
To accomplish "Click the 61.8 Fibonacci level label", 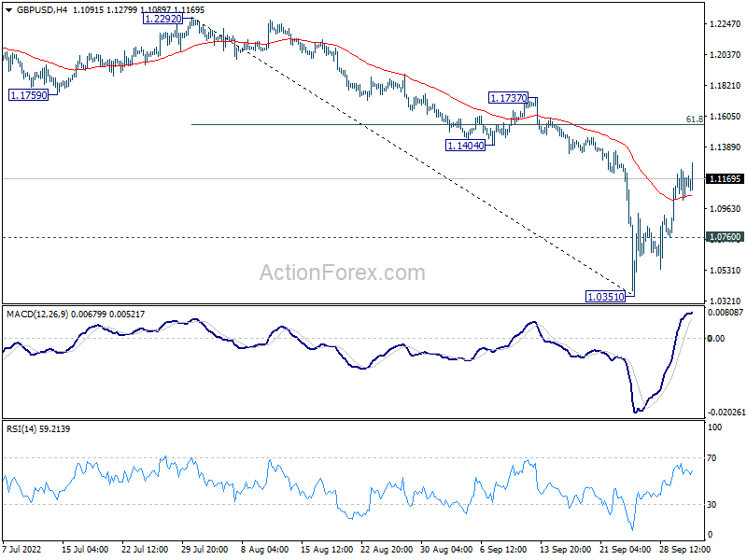I will tap(694, 119).
